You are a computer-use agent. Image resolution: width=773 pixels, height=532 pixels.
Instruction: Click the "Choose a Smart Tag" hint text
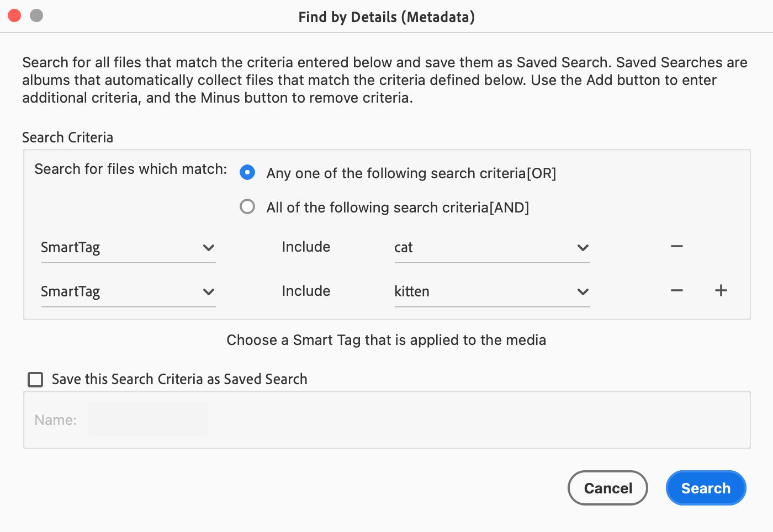click(x=386, y=340)
